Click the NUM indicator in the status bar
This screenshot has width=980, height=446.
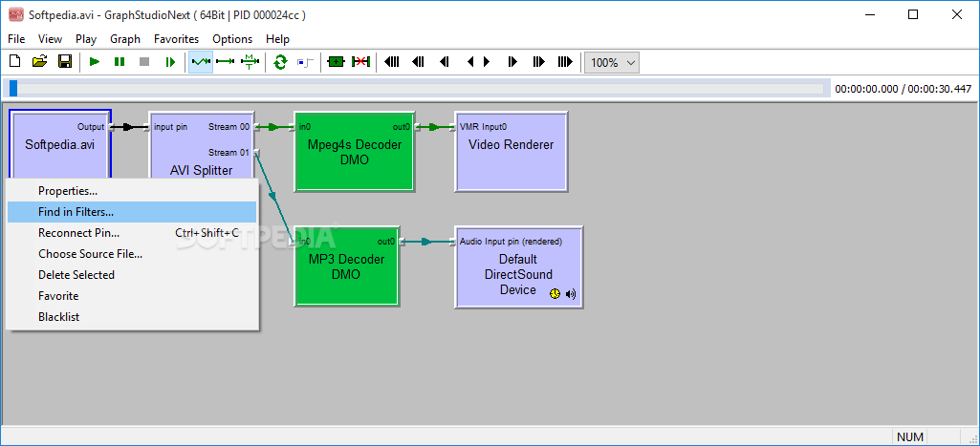click(910, 436)
